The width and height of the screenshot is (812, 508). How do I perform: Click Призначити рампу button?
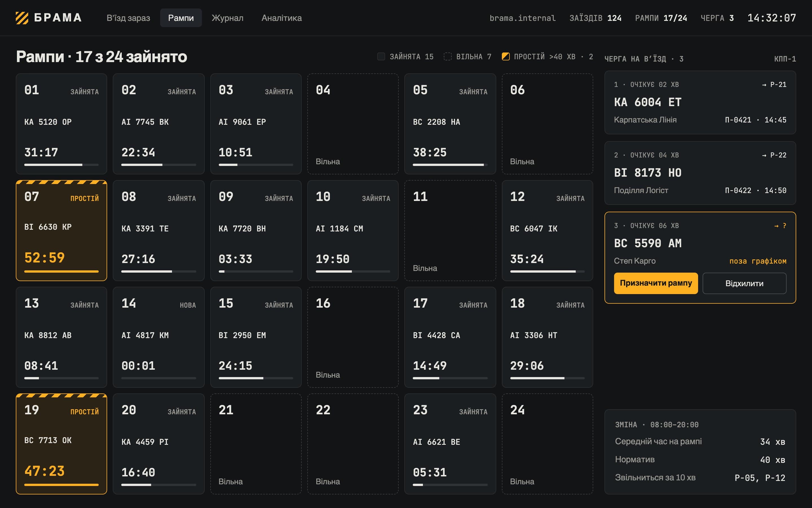pos(656,283)
